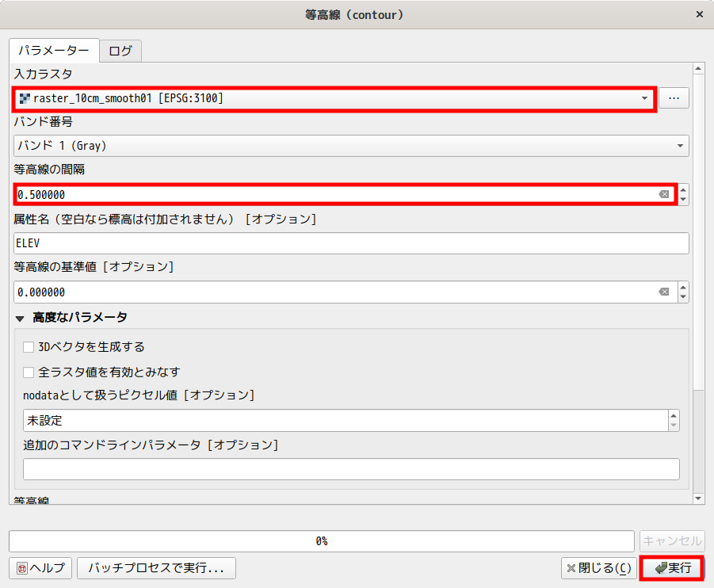Close the 等高線 (contour) dialog

pos(700,14)
